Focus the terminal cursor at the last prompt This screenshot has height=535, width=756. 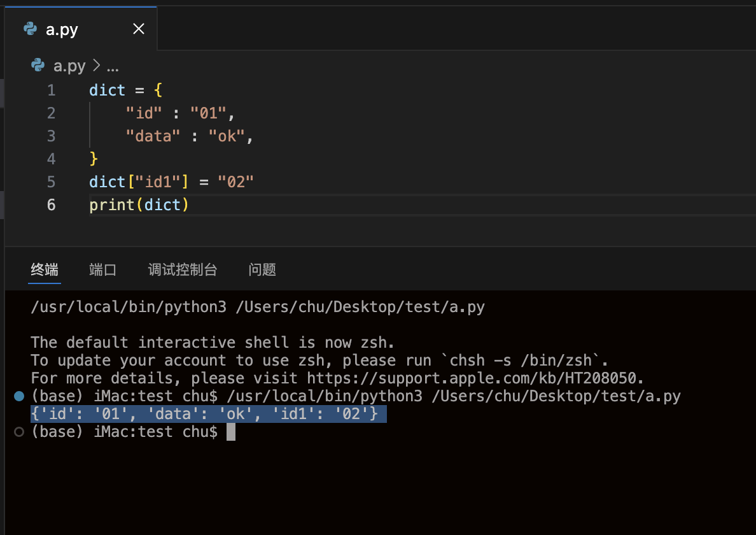(x=231, y=432)
